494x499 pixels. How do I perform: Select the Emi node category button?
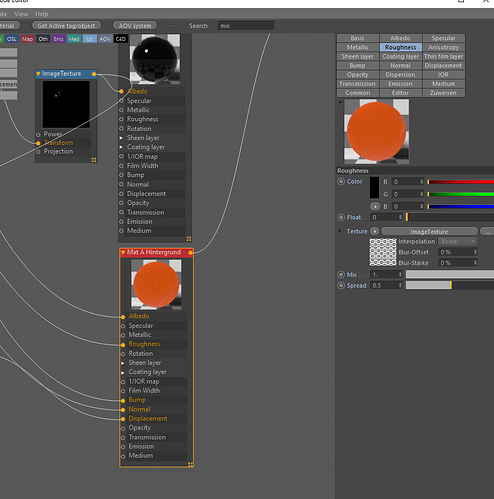pyautogui.click(x=58, y=39)
